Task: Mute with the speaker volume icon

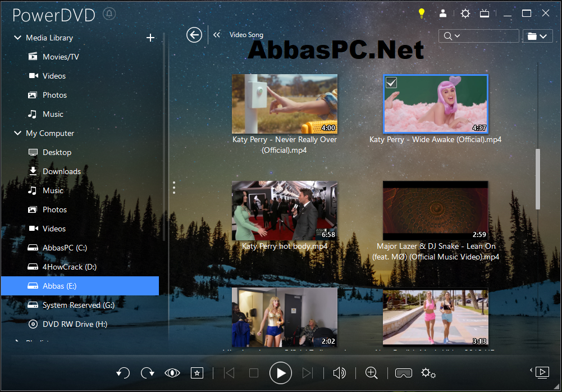Action: point(340,373)
